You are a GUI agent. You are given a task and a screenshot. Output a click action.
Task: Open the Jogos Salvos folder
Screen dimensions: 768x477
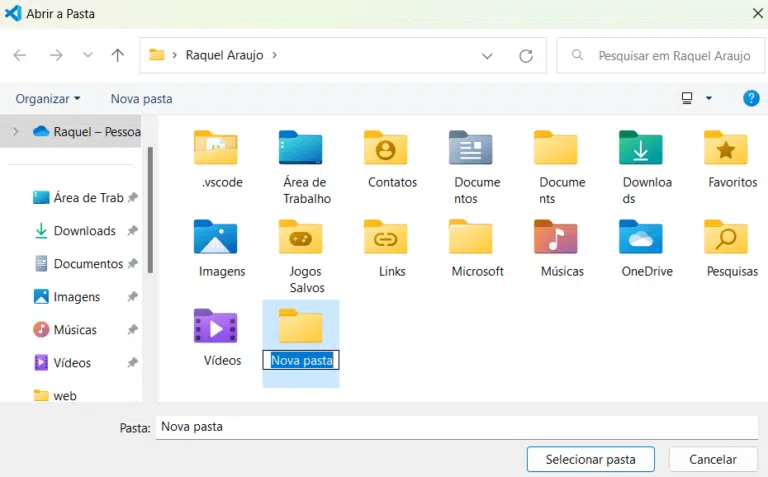coord(300,238)
